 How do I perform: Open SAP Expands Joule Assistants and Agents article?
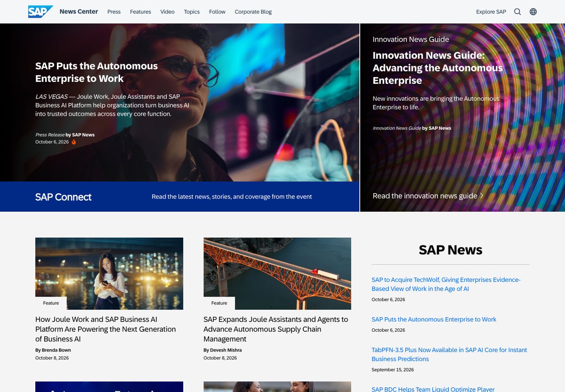[x=276, y=329]
